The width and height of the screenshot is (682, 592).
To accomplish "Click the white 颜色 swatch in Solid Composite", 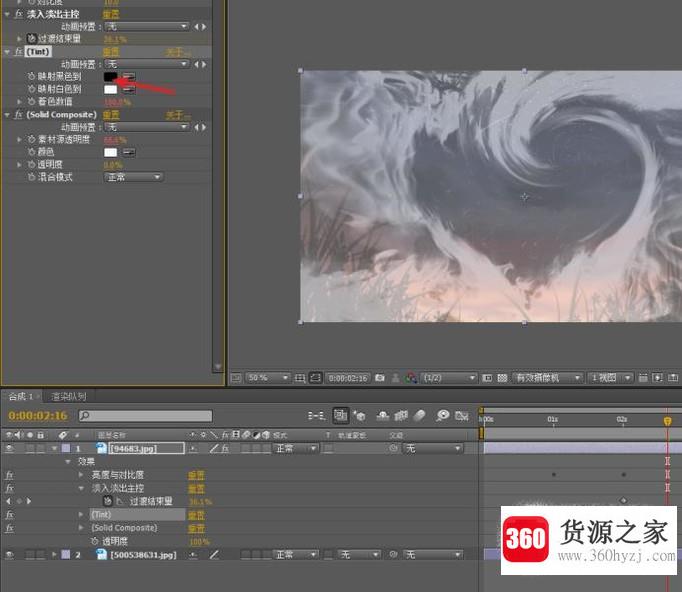I will click(110, 152).
